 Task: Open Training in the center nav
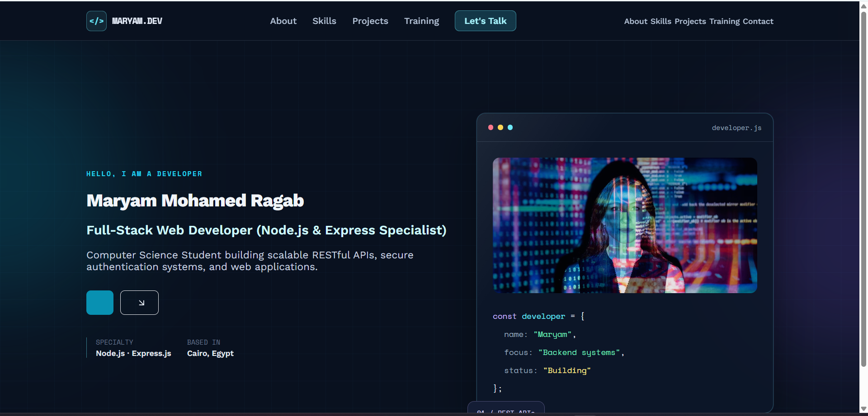(421, 21)
